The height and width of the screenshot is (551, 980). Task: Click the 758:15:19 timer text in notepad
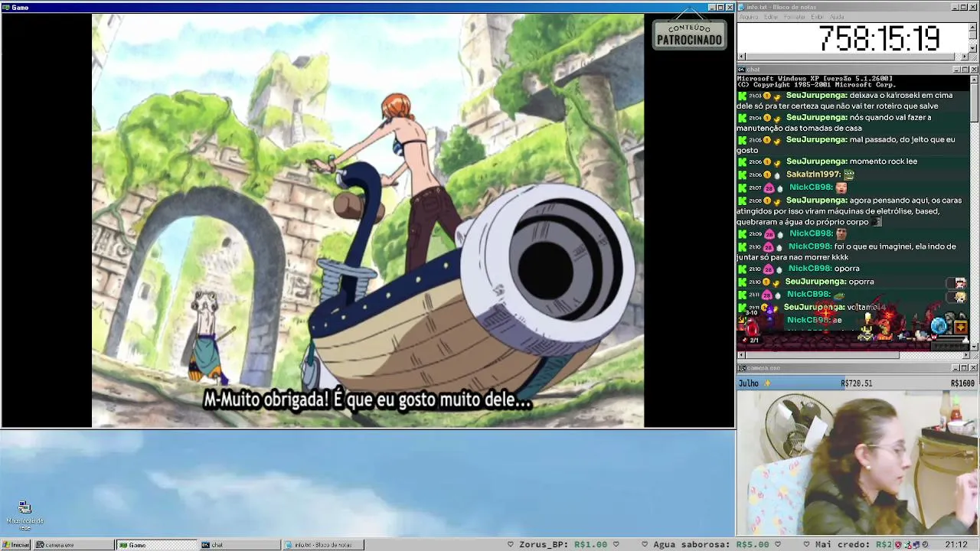(879, 37)
